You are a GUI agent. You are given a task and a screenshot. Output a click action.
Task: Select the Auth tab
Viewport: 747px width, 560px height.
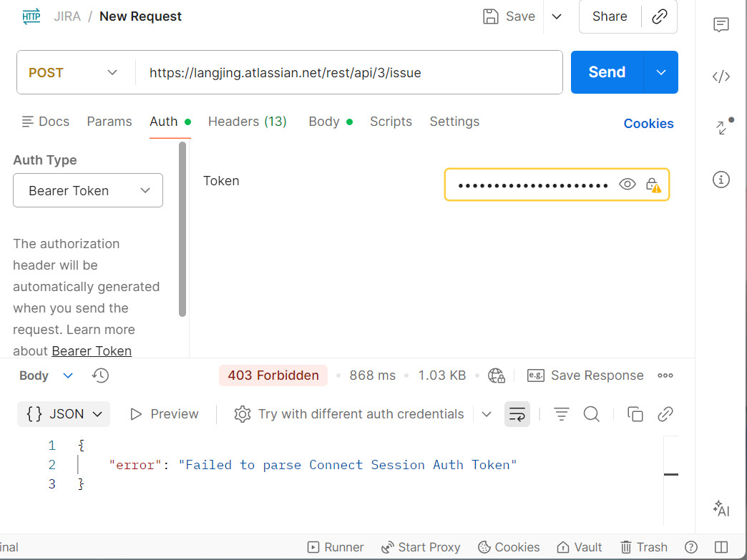pyautogui.click(x=170, y=122)
